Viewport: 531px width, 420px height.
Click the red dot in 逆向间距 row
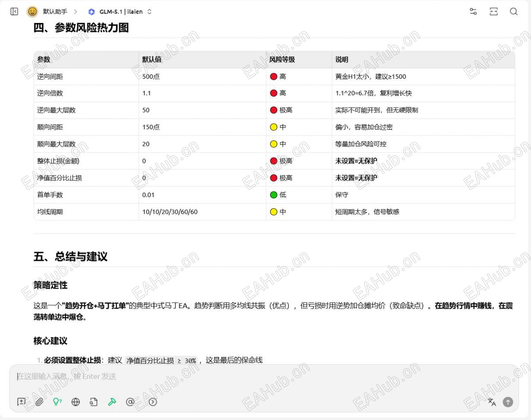(x=273, y=77)
